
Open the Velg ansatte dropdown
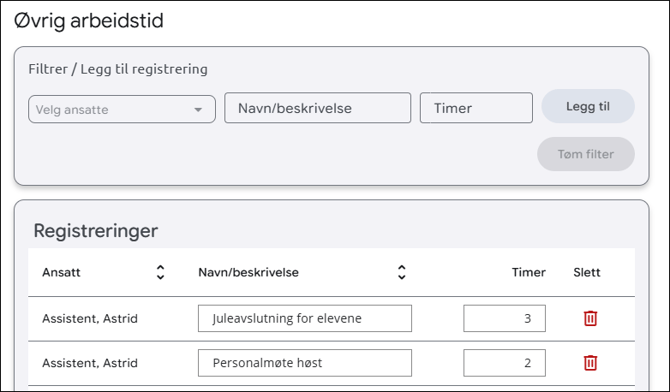click(122, 109)
